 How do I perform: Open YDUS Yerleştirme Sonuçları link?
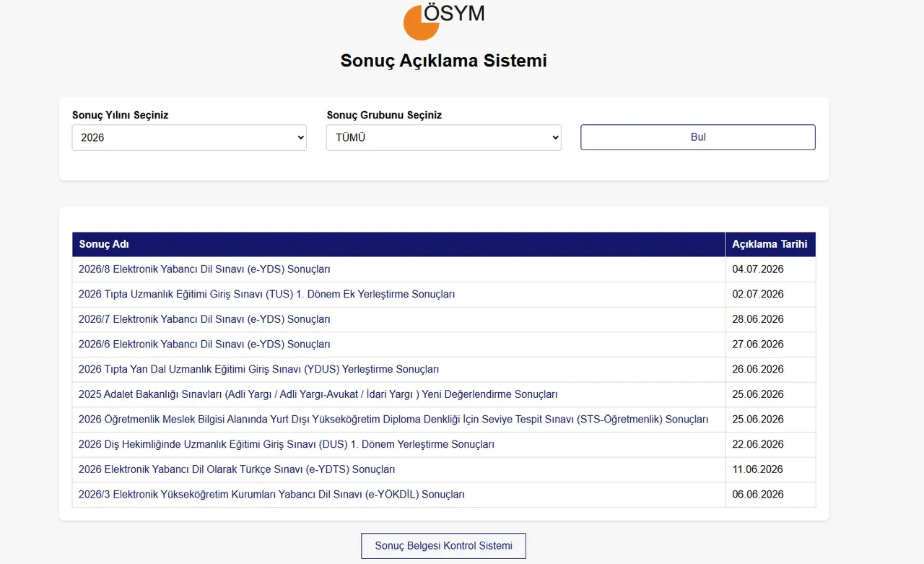point(258,369)
